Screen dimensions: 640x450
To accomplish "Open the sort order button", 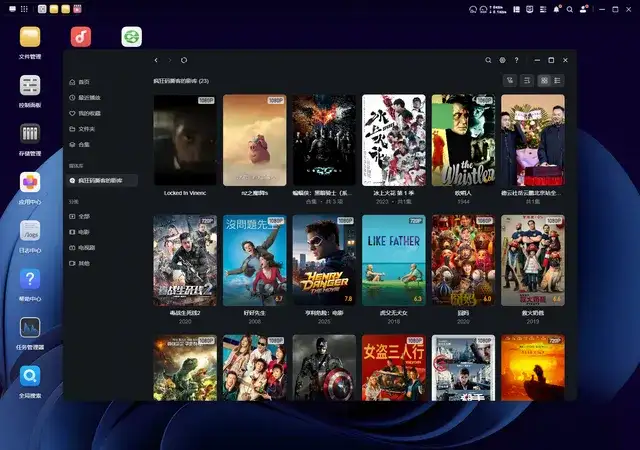I will [x=527, y=80].
